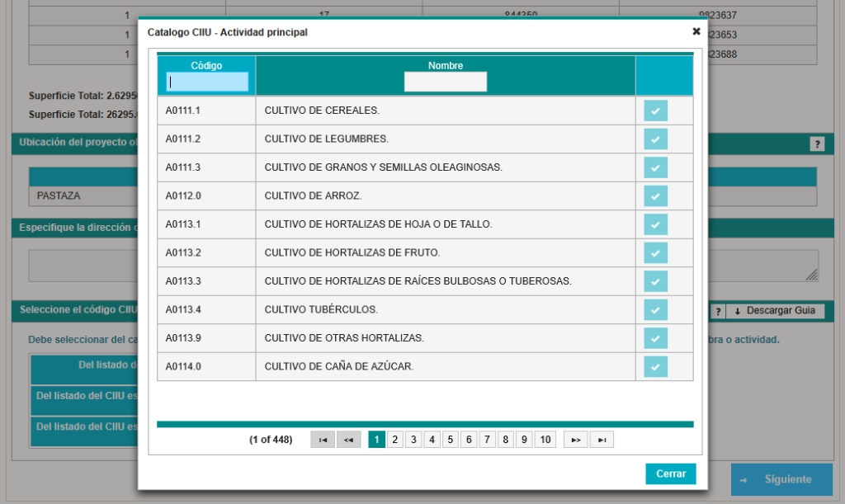This screenshot has height=504, width=845.
Task: Close the Catalogo CIIU dialog with X
Action: [x=696, y=31]
